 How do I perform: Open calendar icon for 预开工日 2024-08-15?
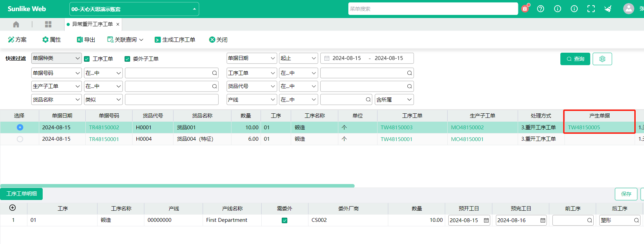486,220
